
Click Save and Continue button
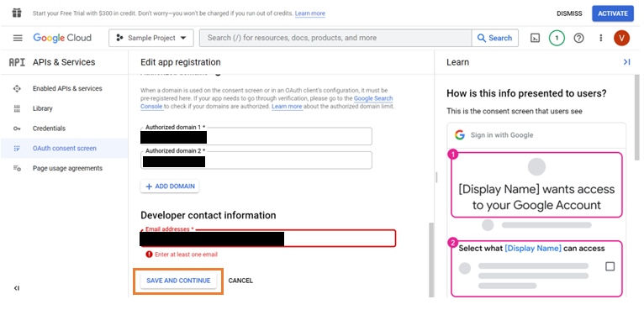tap(178, 280)
